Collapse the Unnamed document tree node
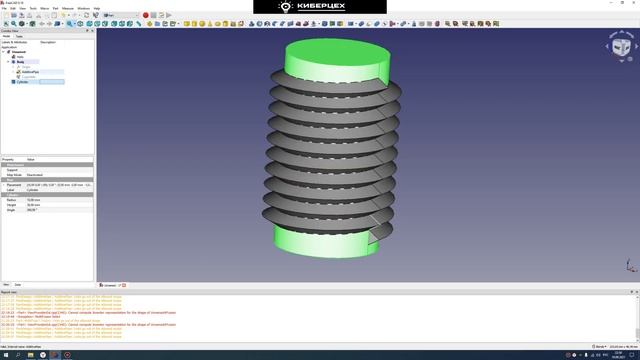The height and width of the screenshot is (360, 640). [x=4, y=52]
